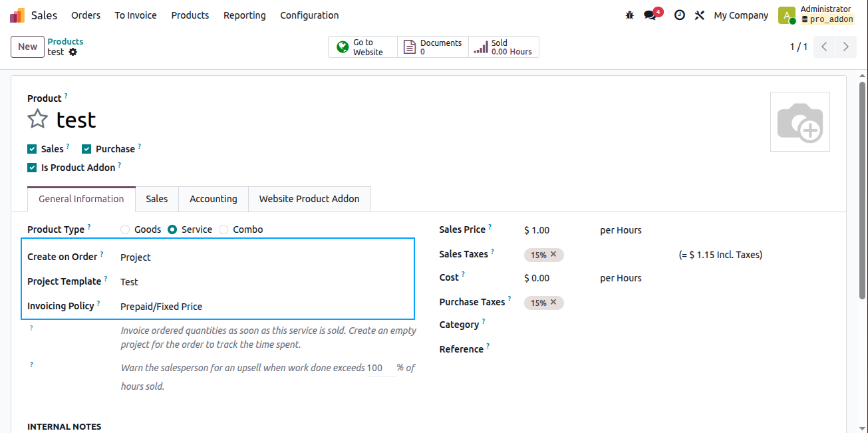Show help tooltip for Category
Image resolution: width=868 pixels, height=433 pixels.
pos(484,323)
